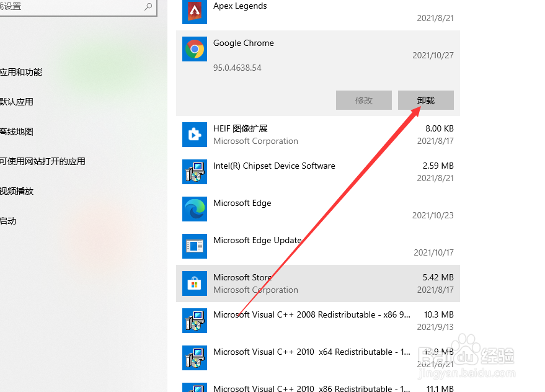Screen dimensions: 545x392
Task: Click Microsoft Edge install date 2021/10/23
Action: [433, 216]
